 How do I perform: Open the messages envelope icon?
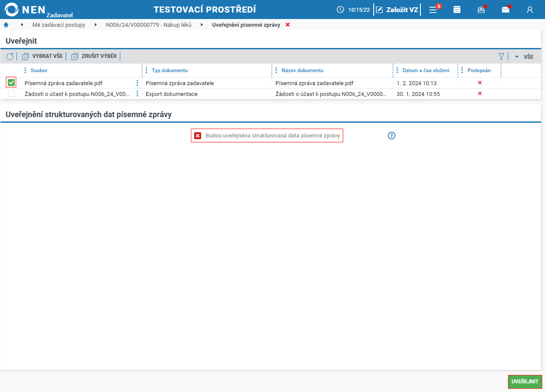[x=506, y=10]
